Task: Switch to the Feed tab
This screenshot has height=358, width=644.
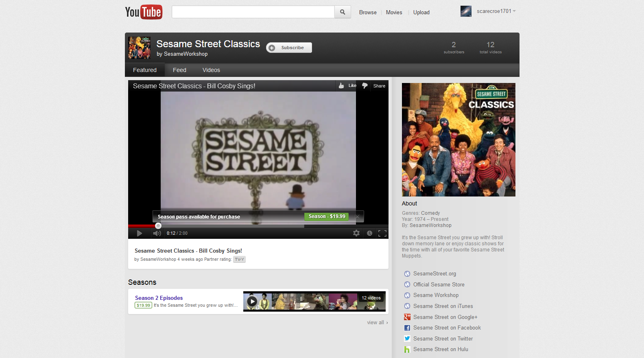Action: click(x=179, y=70)
